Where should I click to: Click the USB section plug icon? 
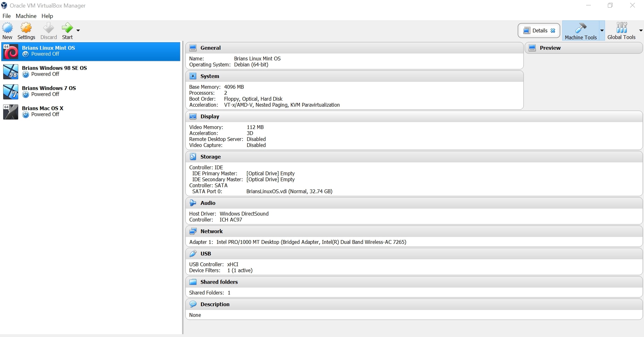tap(193, 254)
